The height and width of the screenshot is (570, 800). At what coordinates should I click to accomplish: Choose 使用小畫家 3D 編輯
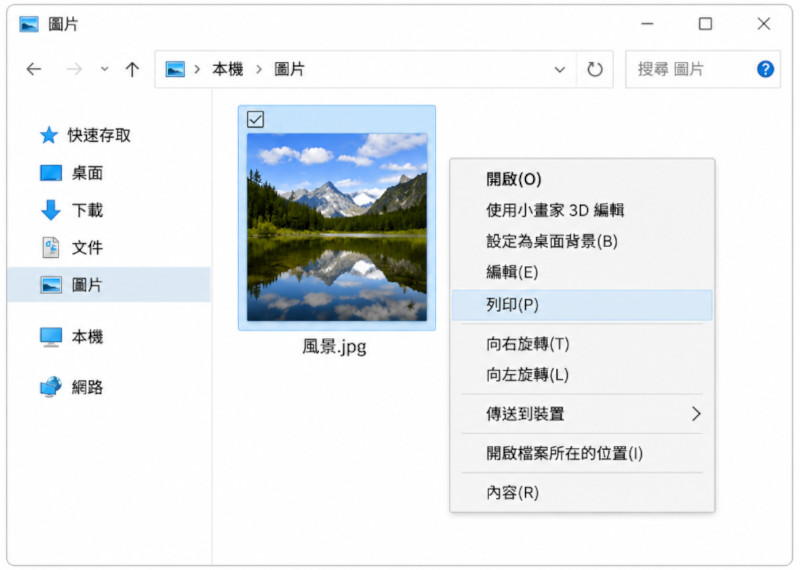pyautogui.click(x=582, y=210)
